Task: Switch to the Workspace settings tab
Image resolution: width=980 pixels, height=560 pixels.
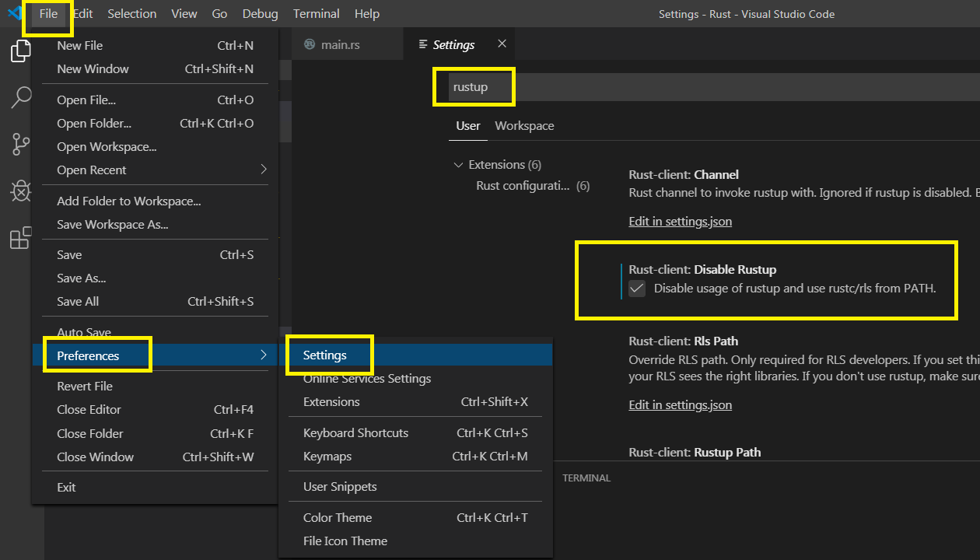Action: [x=524, y=126]
